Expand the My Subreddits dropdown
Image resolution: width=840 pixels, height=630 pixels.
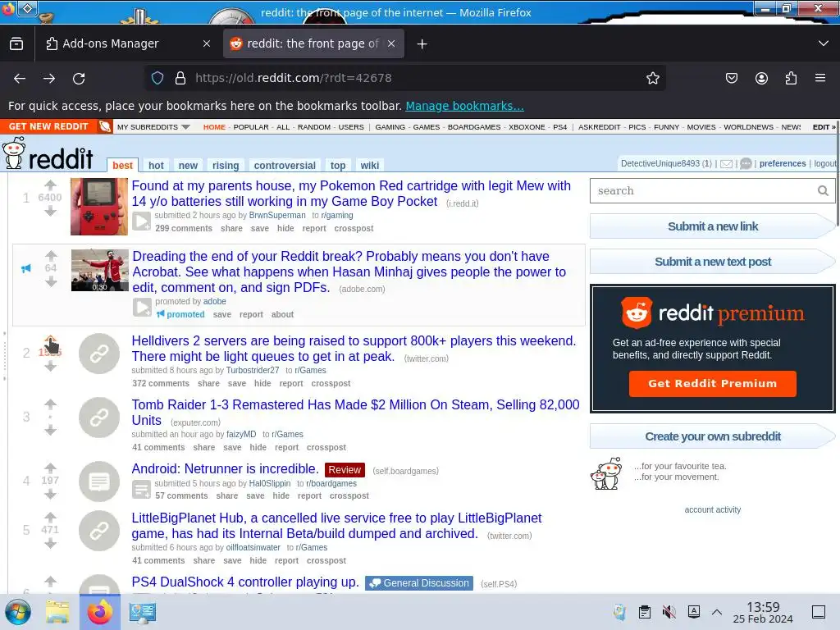coord(153,127)
